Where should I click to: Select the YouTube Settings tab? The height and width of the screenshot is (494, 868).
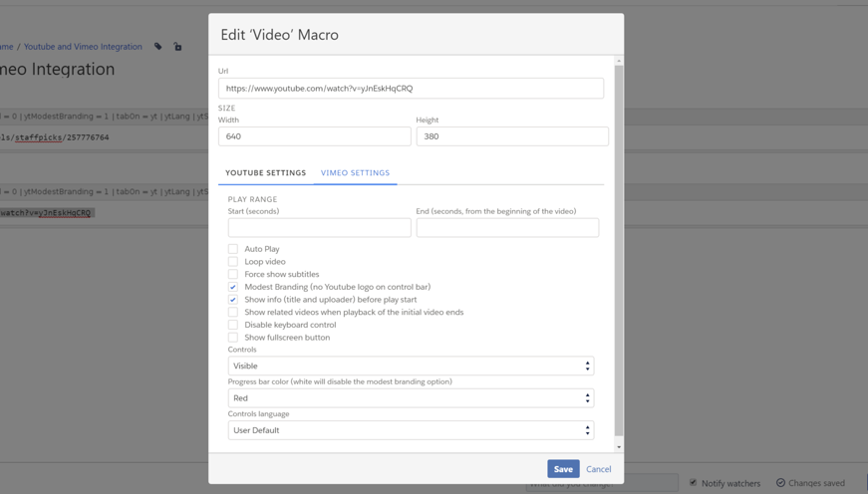(265, 173)
